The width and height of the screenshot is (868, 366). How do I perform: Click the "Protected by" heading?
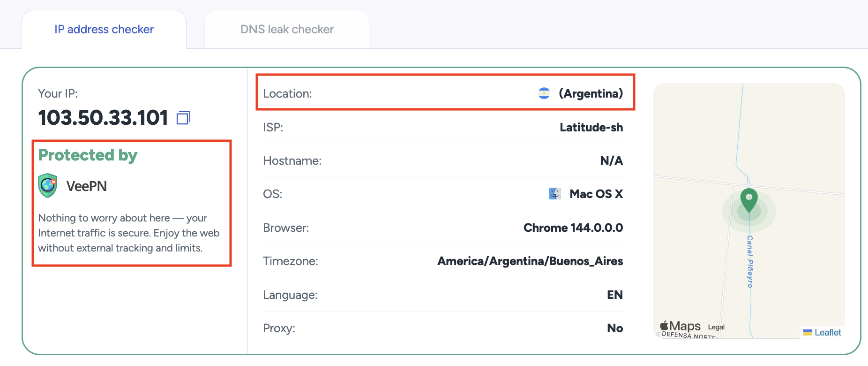pos(88,155)
